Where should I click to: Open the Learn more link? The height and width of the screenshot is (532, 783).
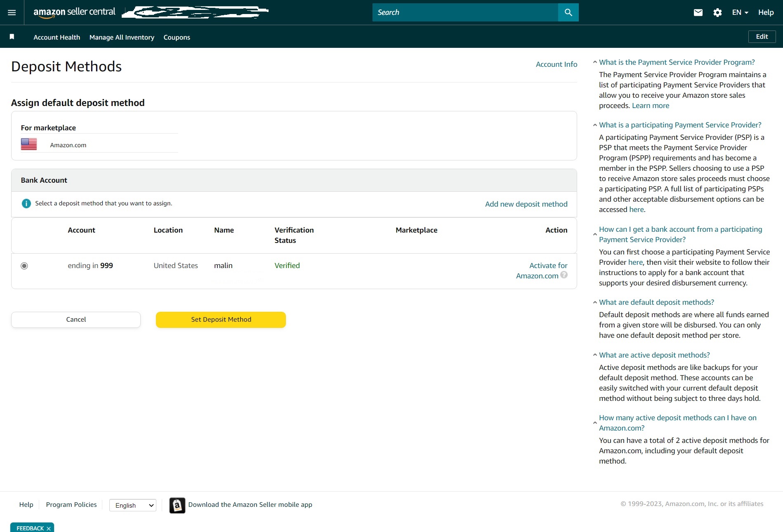(x=651, y=105)
